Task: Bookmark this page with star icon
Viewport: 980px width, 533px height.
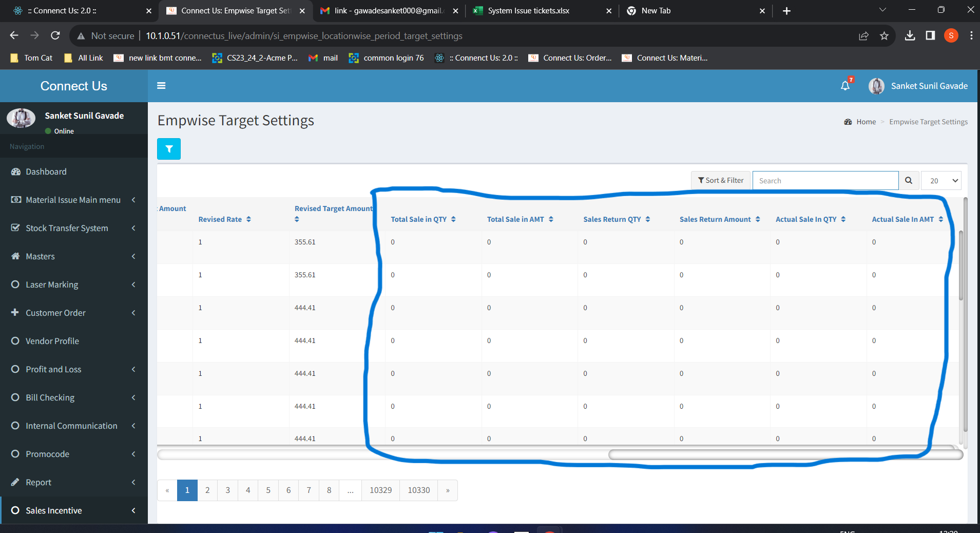Action: [884, 35]
